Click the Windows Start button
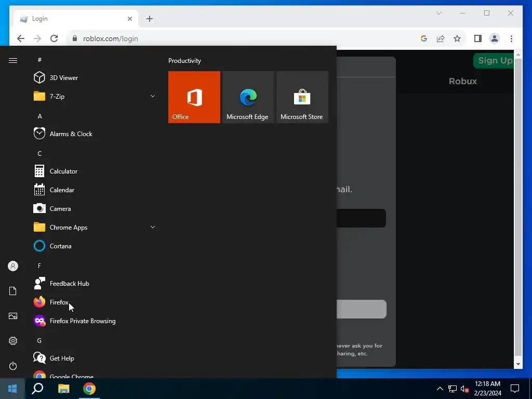532x399 pixels. [12, 389]
